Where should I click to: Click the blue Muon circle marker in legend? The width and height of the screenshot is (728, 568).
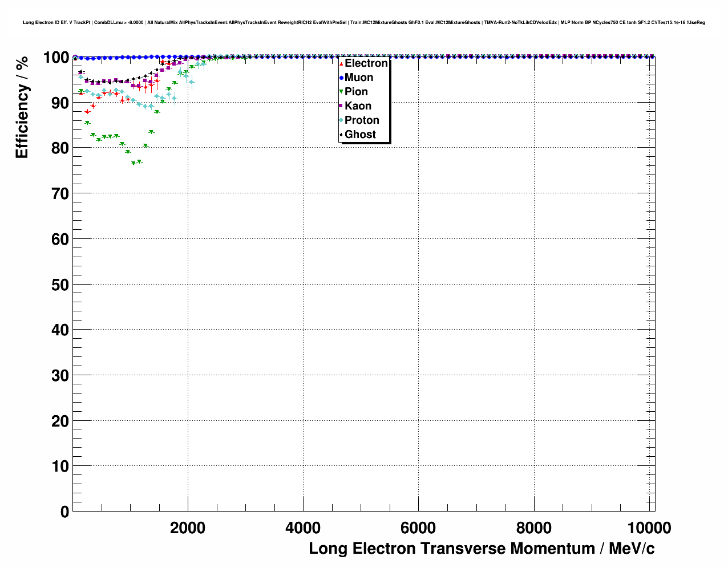[x=342, y=78]
